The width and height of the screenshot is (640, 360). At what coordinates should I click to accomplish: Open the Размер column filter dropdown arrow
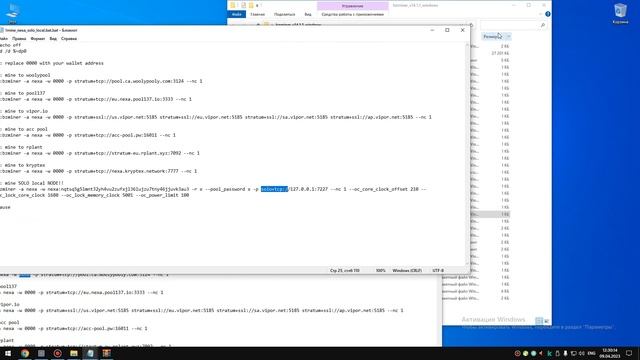pos(509,37)
